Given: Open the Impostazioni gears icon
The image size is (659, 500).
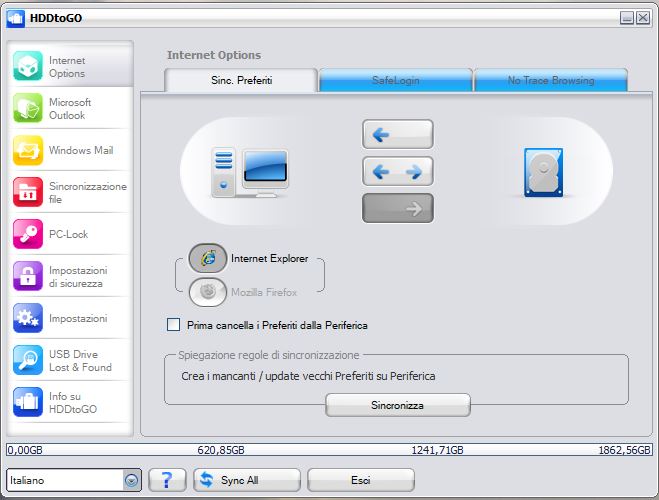Looking at the screenshot, I should coord(28,318).
